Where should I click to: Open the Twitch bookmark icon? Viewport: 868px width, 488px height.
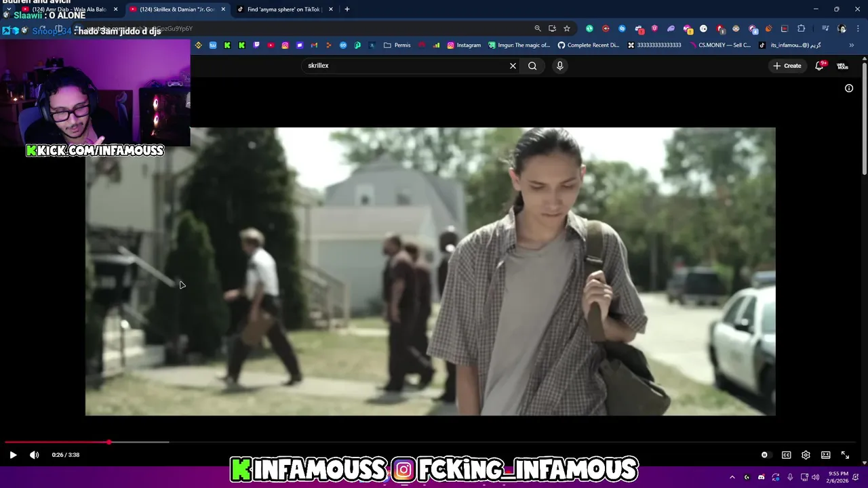click(x=256, y=45)
